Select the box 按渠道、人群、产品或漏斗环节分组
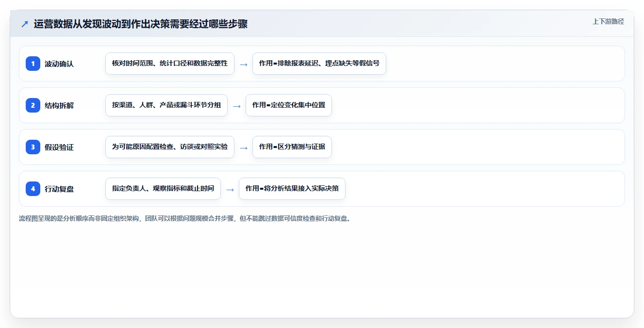This screenshot has height=328, width=644. tap(166, 105)
